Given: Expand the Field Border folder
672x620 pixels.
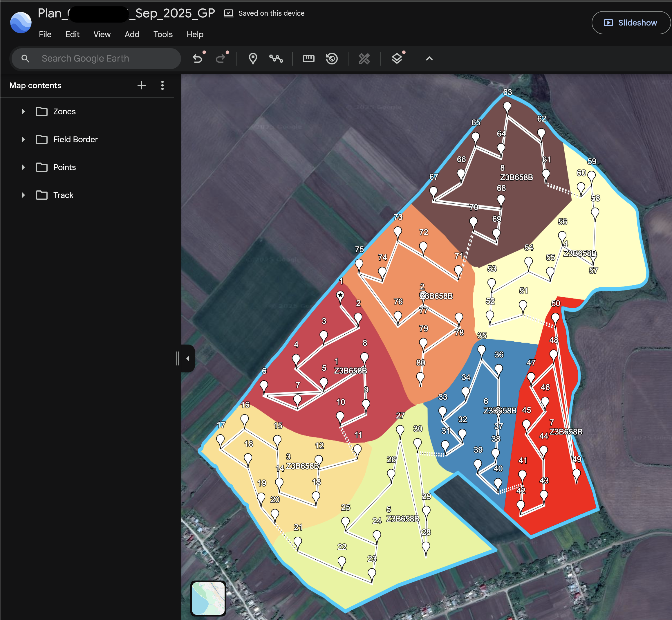Looking at the screenshot, I should click(23, 139).
